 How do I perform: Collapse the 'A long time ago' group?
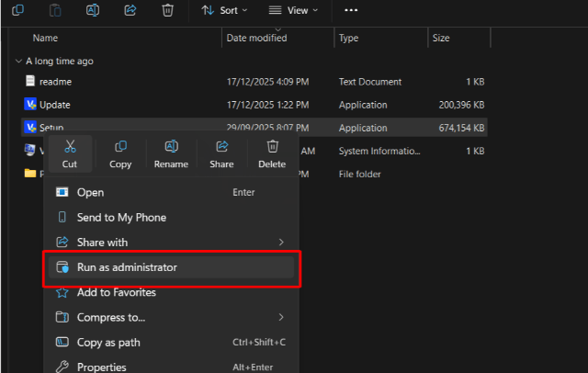click(x=18, y=62)
